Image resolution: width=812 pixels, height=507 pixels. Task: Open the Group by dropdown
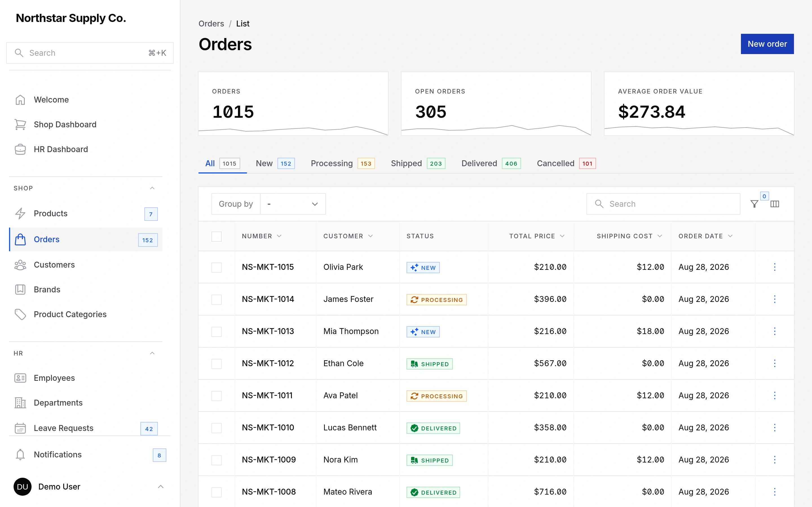[293, 204]
